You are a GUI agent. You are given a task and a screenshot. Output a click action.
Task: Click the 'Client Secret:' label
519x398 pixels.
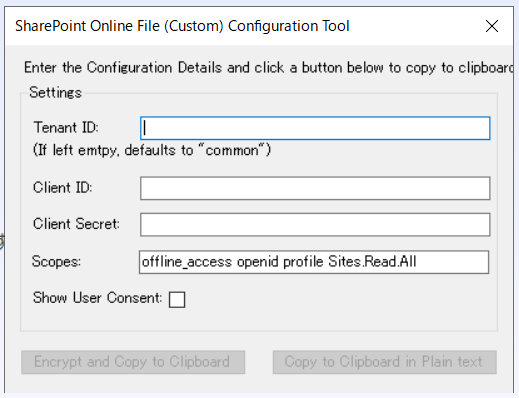click(x=76, y=224)
